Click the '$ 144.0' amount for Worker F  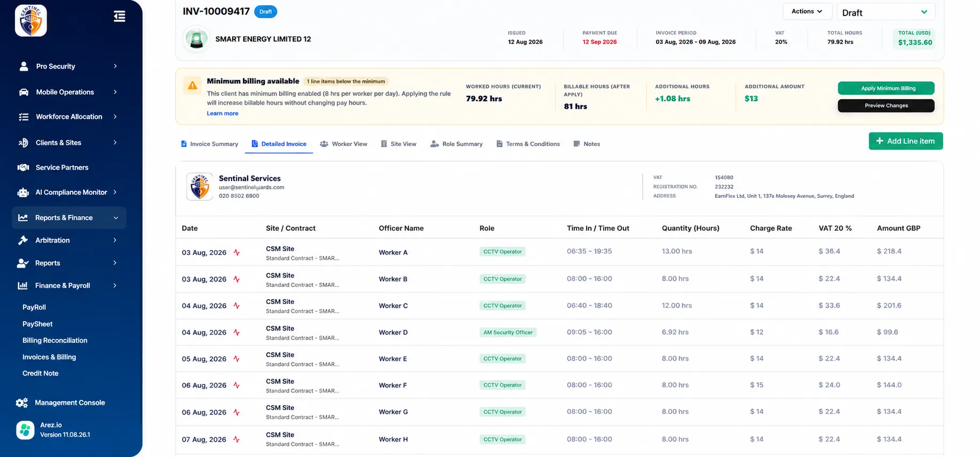point(889,385)
